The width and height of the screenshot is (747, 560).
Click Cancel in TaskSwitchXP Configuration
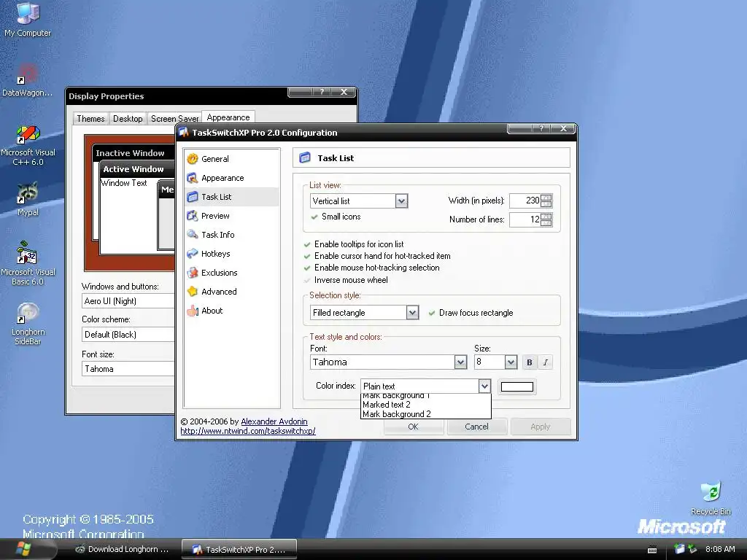(476, 427)
